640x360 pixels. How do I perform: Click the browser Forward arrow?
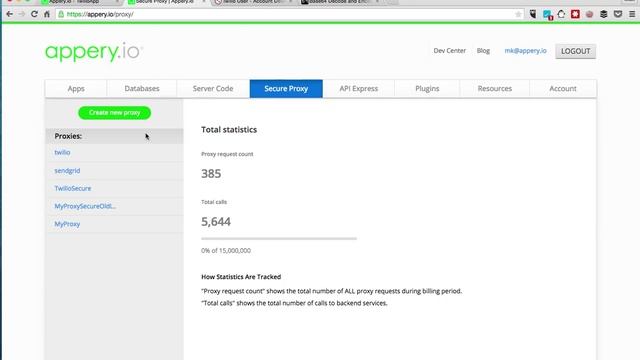point(22,14)
